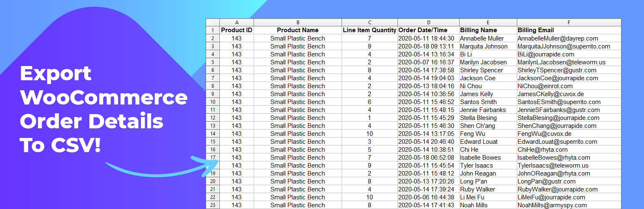Screen dimensions: 644x209
Task: Select the Jackson Coe billing name cell
Action: [x=478, y=78]
